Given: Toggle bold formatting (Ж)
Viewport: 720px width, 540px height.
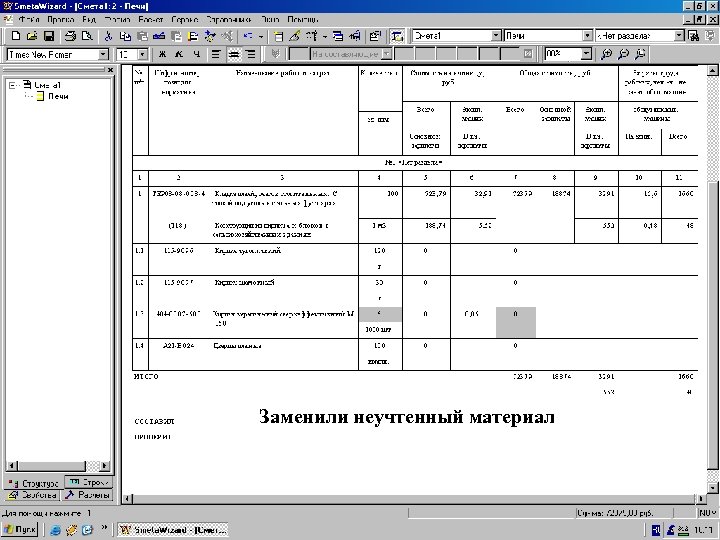Looking at the screenshot, I should pyautogui.click(x=162, y=54).
